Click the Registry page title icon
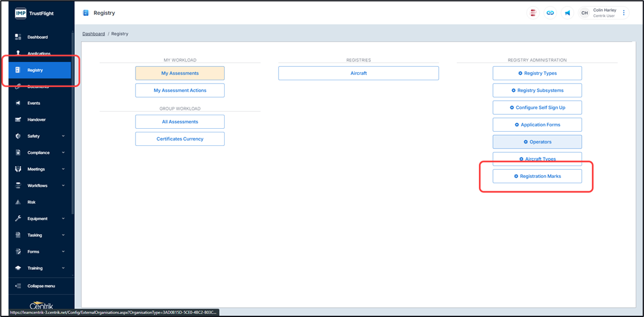This screenshot has width=644, height=317. [86, 13]
